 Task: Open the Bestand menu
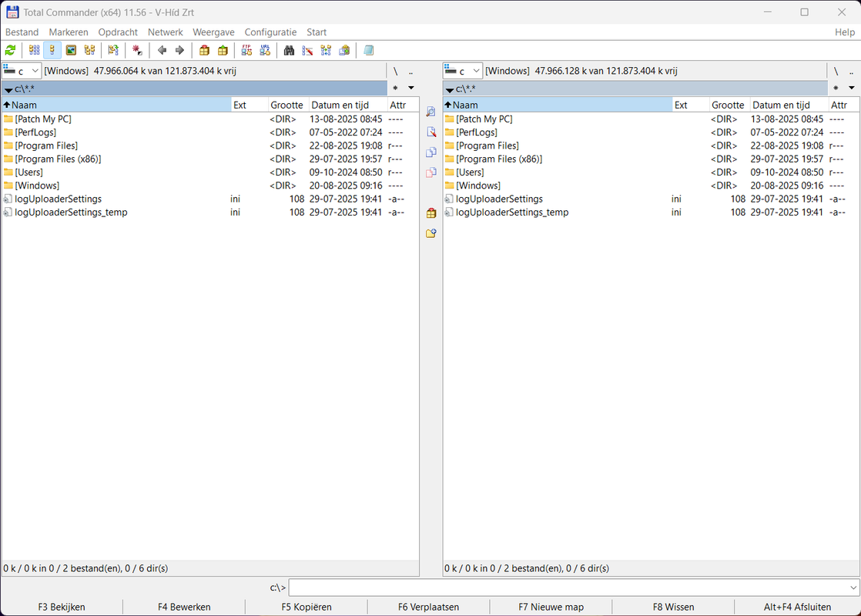(x=22, y=32)
